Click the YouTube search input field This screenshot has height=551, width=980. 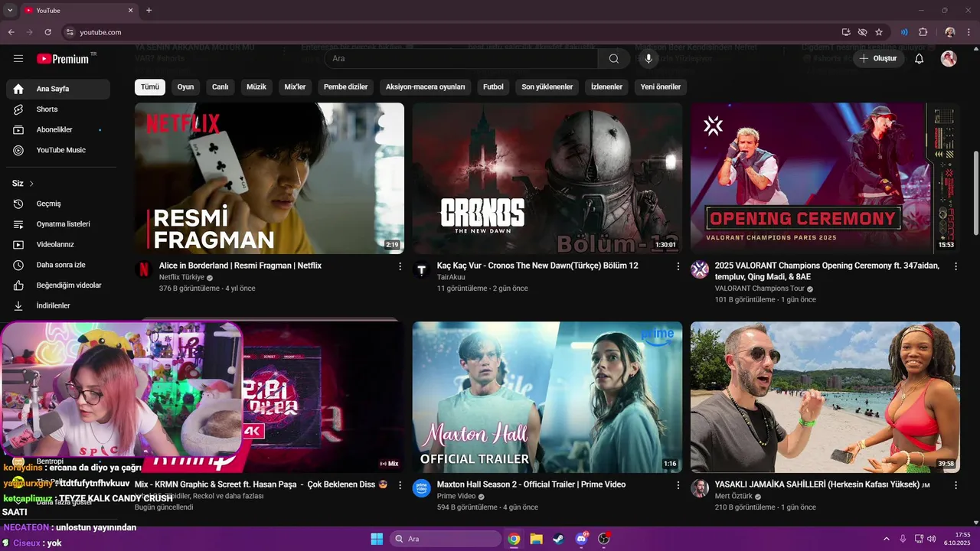coord(462,59)
